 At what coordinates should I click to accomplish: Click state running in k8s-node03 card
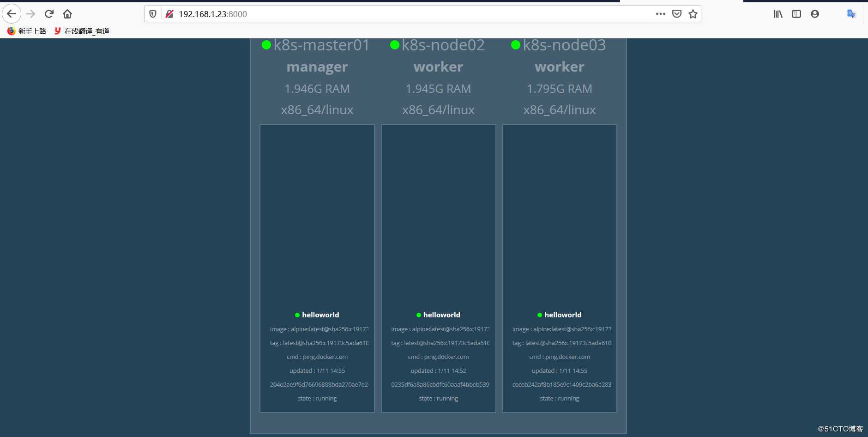[x=560, y=399]
